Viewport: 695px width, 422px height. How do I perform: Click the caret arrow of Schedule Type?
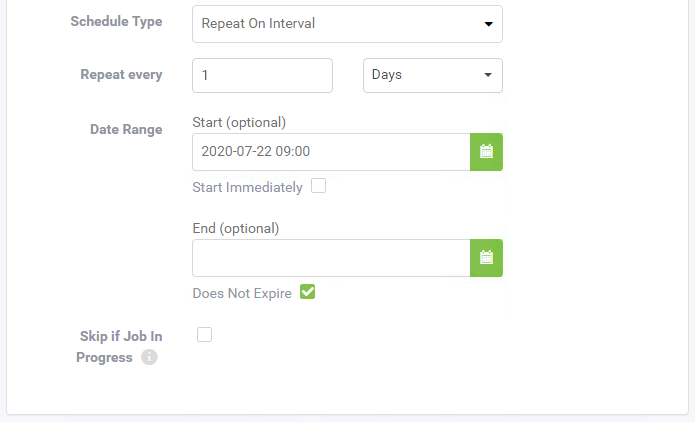click(x=488, y=24)
